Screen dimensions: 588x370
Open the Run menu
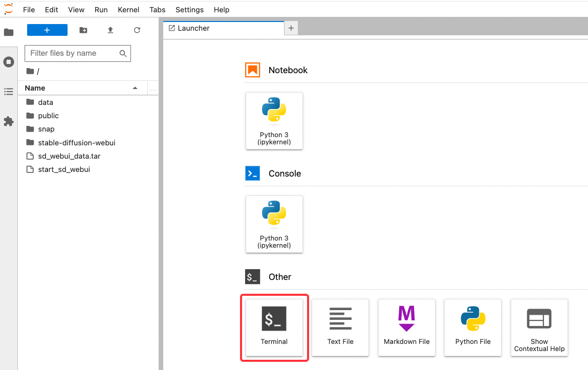[x=101, y=10]
